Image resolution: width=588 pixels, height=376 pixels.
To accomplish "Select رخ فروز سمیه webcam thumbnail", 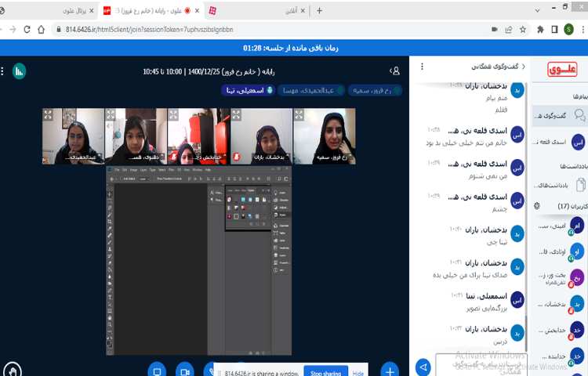I will click(x=325, y=136).
